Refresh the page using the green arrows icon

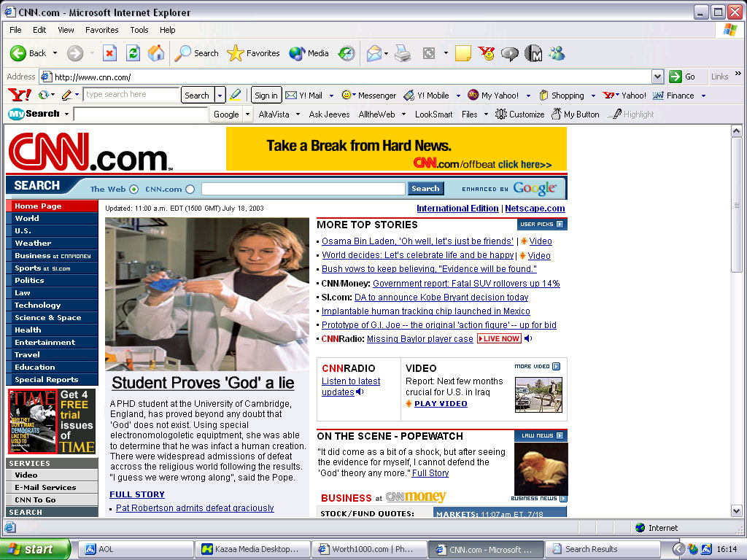click(133, 53)
